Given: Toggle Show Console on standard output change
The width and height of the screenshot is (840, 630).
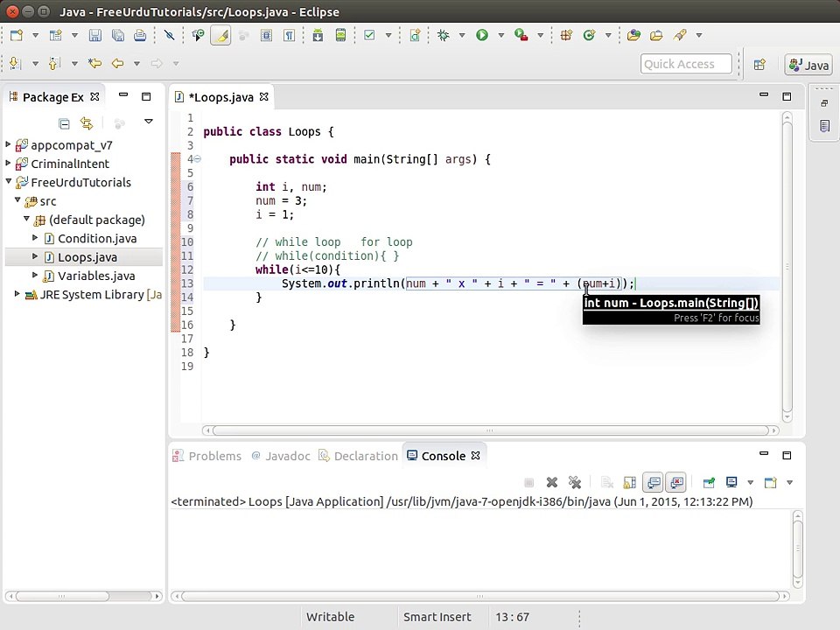Looking at the screenshot, I should (653, 483).
